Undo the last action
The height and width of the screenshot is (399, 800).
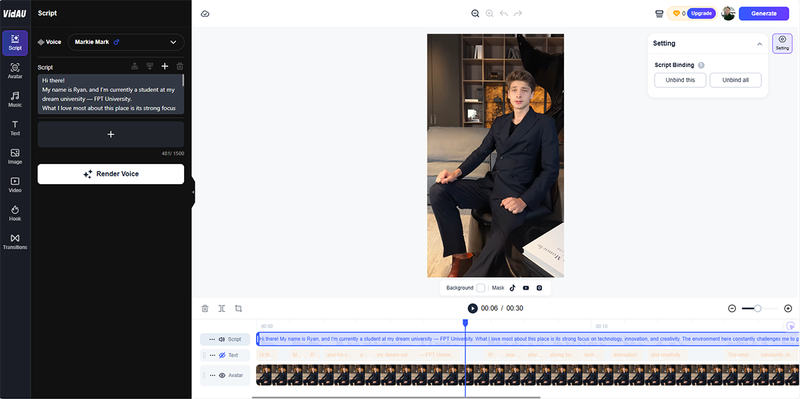coord(504,14)
